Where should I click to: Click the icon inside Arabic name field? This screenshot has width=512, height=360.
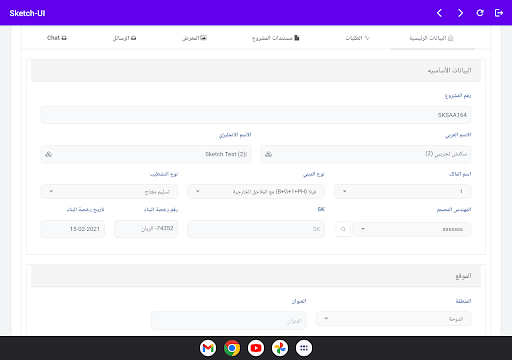268,154
